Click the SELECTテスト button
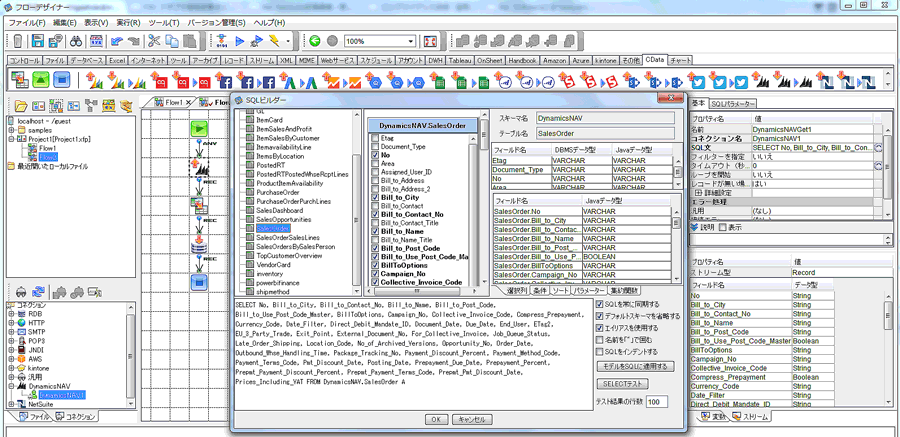 pos(623,384)
